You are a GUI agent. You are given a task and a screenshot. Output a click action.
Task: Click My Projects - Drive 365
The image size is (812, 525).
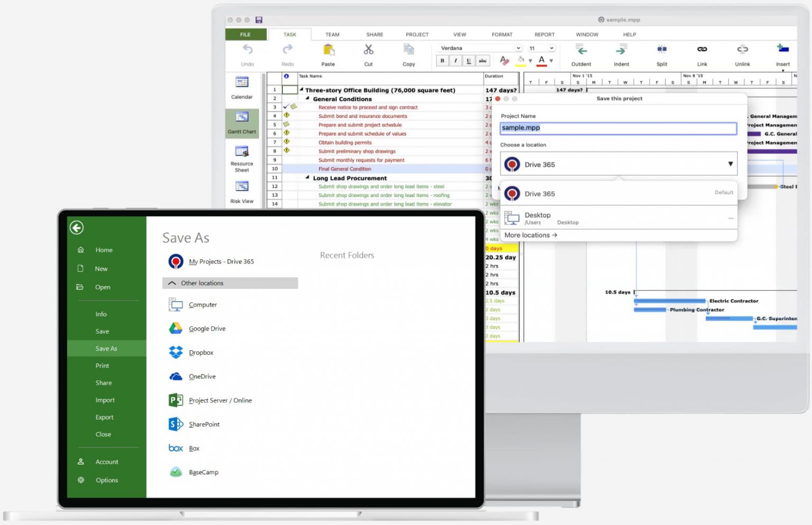(x=221, y=261)
